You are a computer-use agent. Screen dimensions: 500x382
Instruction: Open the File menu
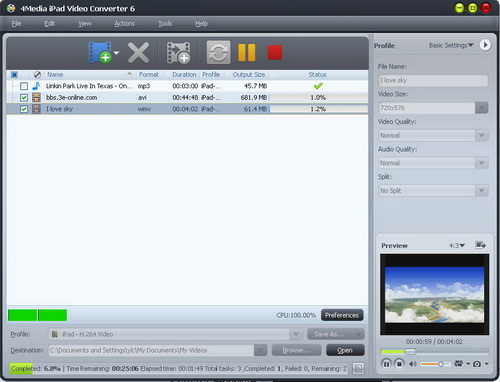click(x=16, y=24)
